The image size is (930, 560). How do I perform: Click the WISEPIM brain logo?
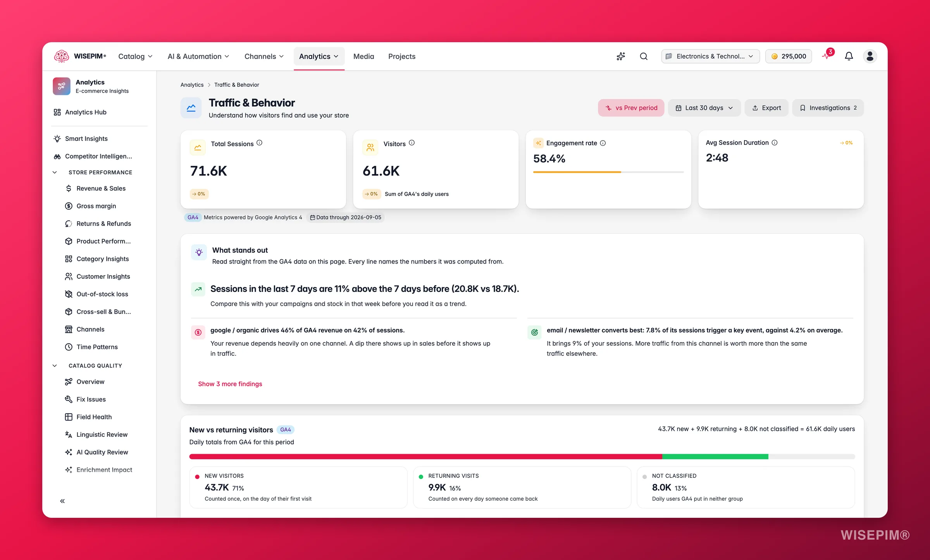pos(61,56)
